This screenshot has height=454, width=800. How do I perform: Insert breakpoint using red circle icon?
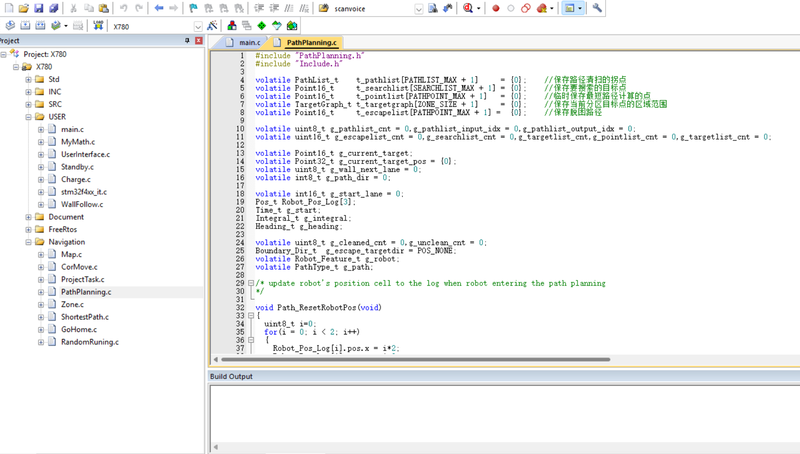[495, 8]
